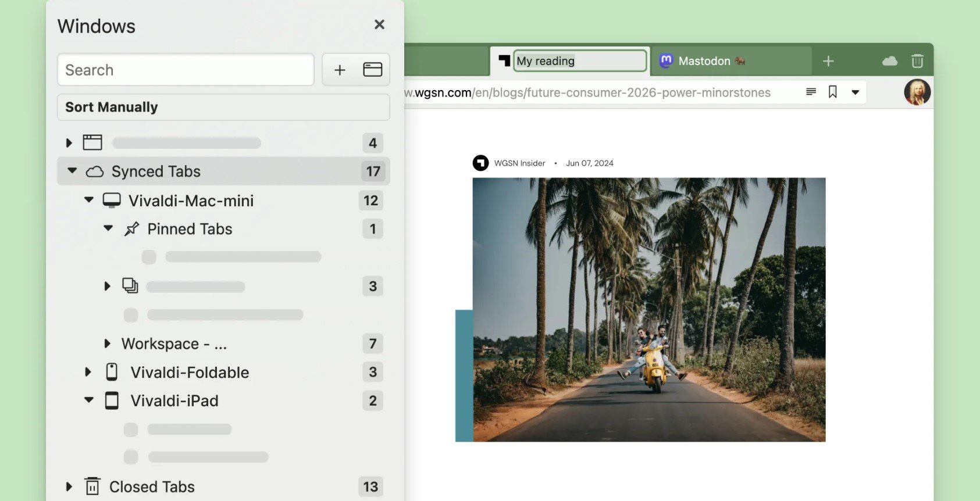Open a new tab with tab bar plus
This screenshot has height=501, width=980.
click(828, 61)
